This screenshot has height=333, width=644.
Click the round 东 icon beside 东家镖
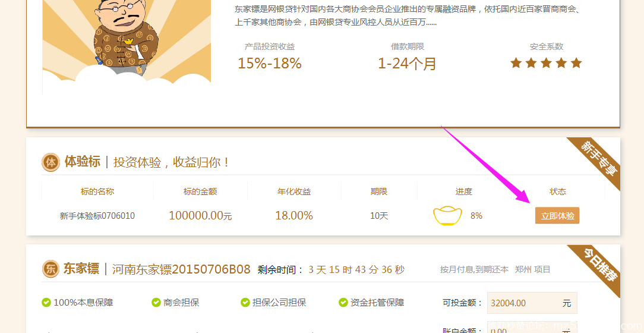[x=50, y=269]
